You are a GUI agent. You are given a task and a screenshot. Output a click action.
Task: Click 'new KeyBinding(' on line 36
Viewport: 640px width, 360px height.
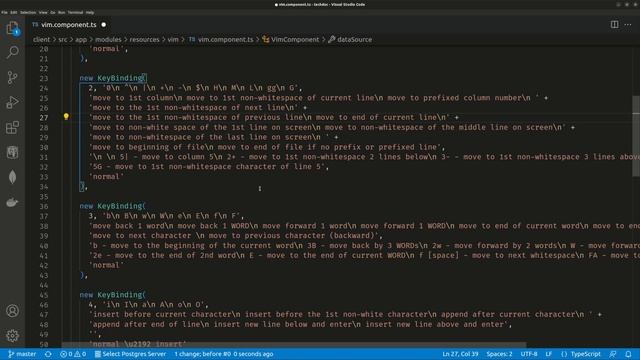coord(113,206)
